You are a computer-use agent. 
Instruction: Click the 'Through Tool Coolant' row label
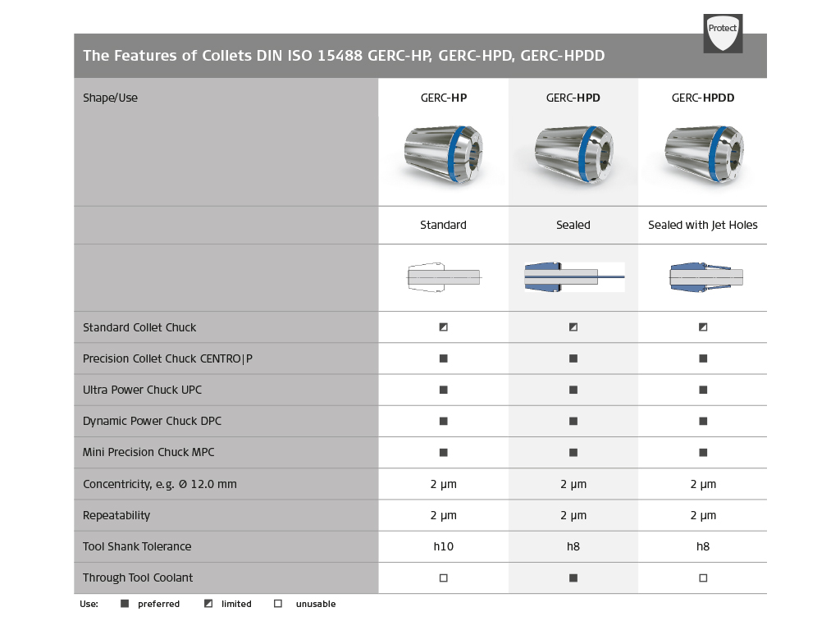[138, 577]
